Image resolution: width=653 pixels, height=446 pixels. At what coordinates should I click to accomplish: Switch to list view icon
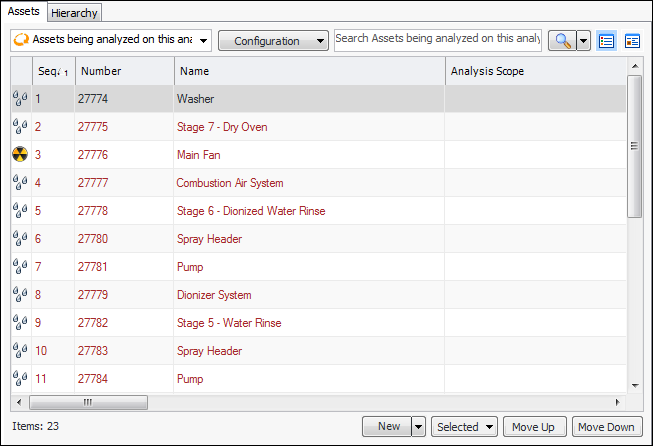click(x=606, y=41)
